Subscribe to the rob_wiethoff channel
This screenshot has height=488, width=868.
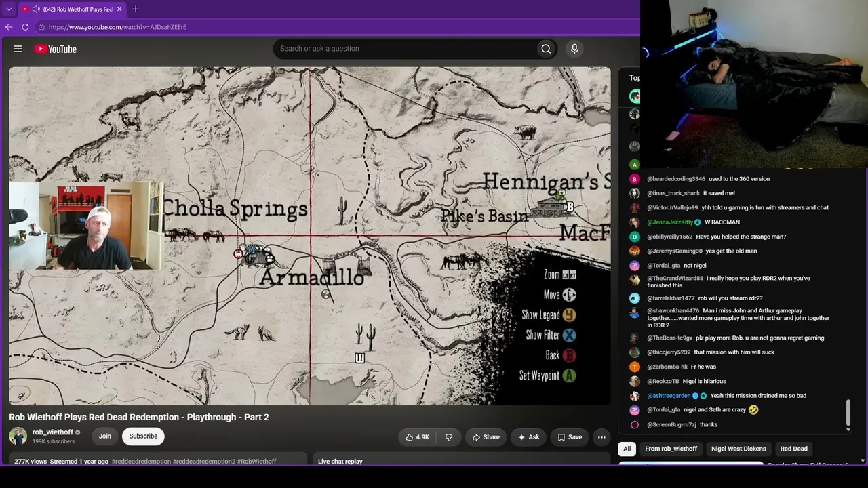(x=143, y=436)
